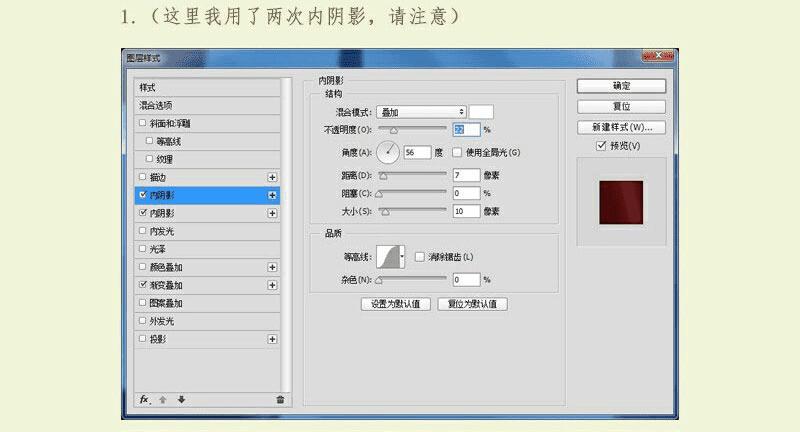Open the 混合模式 dropdown showing 叠加
The height and width of the screenshot is (432, 800).
click(x=421, y=112)
